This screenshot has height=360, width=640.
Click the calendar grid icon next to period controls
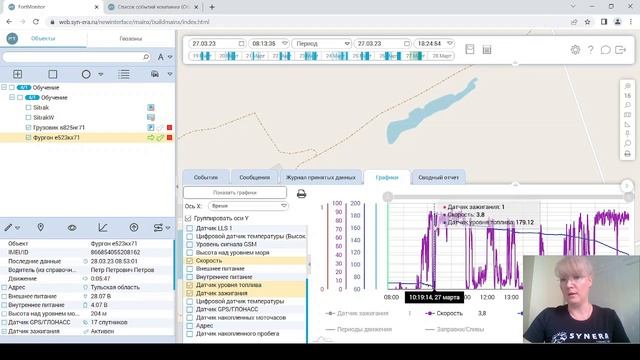click(x=487, y=50)
